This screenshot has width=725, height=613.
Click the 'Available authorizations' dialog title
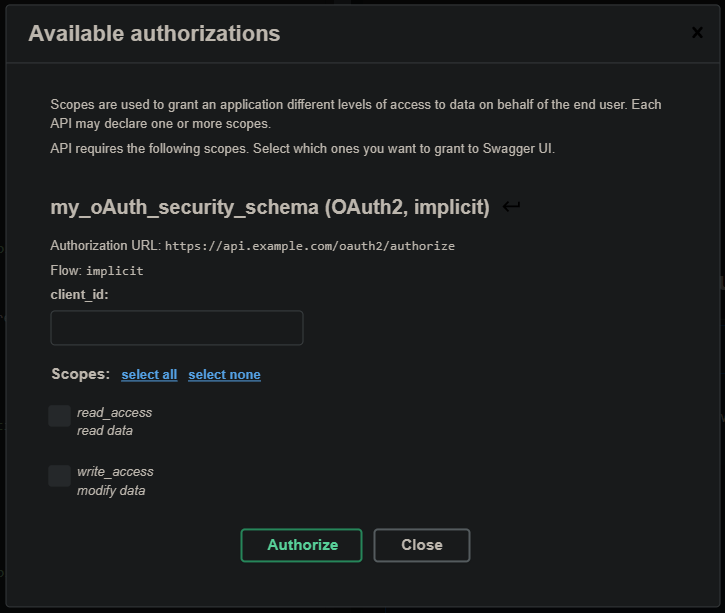(x=154, y=34)
